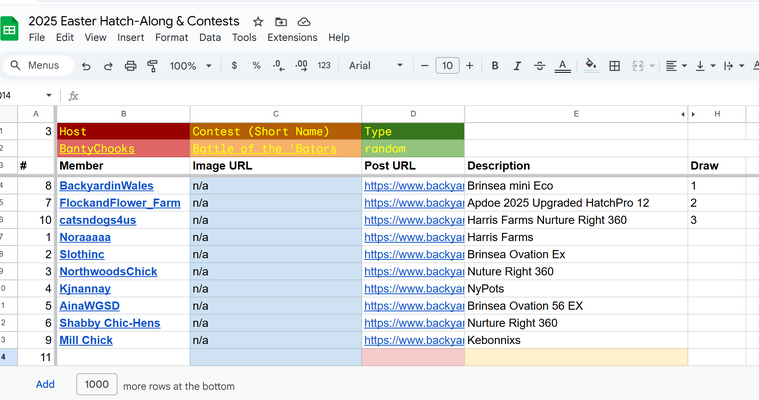Click the Move to folder icon
The height and width of the screenshot is (400, 759).
click(281, 22)
